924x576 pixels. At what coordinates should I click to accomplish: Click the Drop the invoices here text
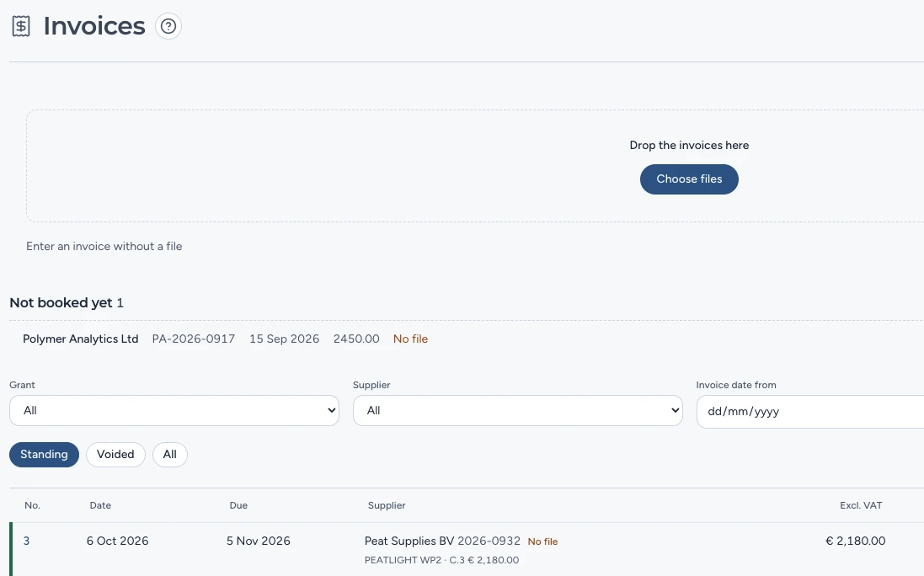tap(689, 146)
